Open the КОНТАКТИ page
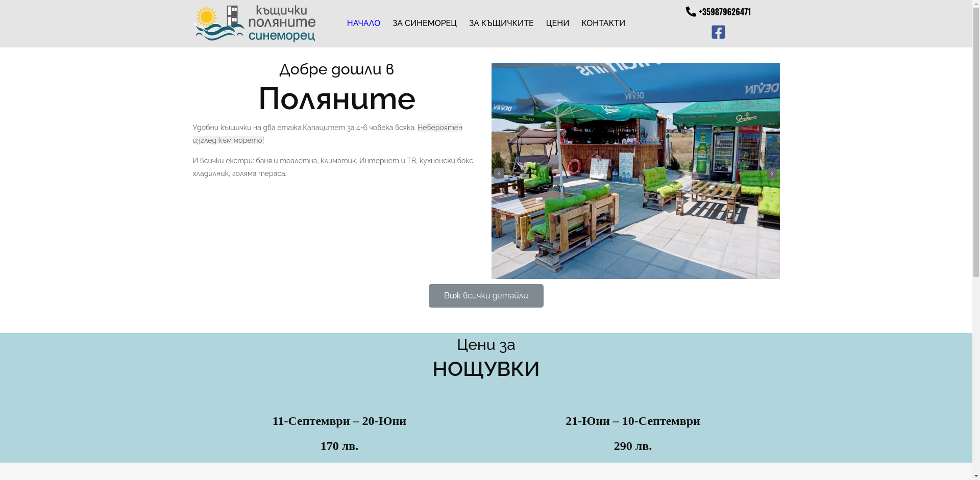The height and width of the screenshot is (480, 980). (603, 23)
